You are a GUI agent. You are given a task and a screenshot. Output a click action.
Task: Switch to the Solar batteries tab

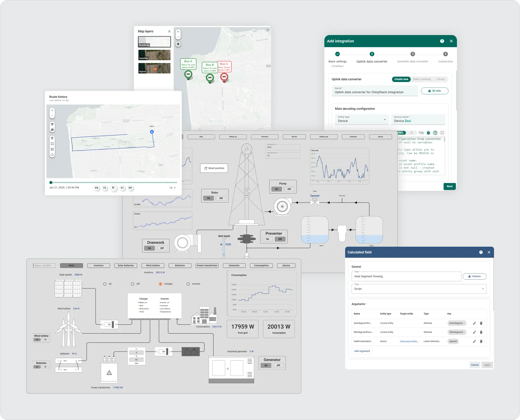click(125, 266)
